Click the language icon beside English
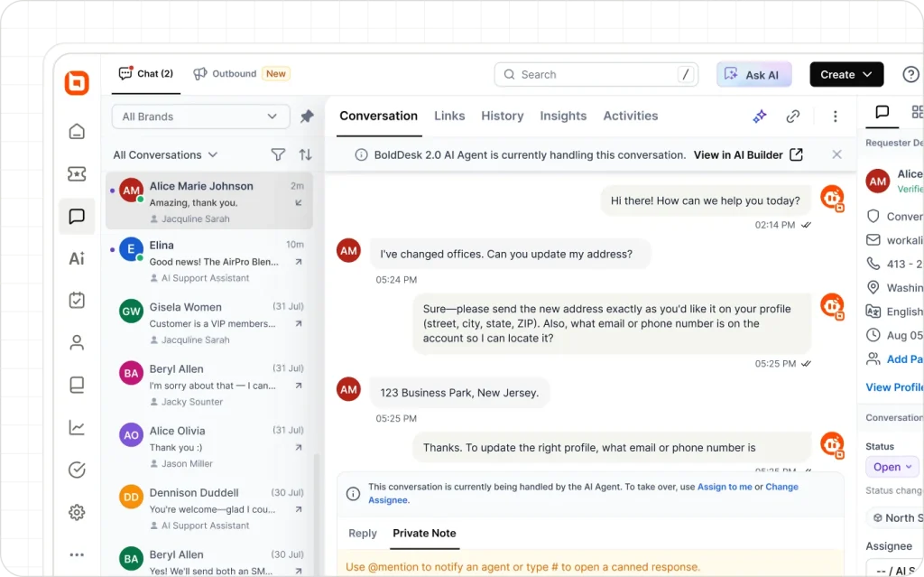 (x=873, y=311)
